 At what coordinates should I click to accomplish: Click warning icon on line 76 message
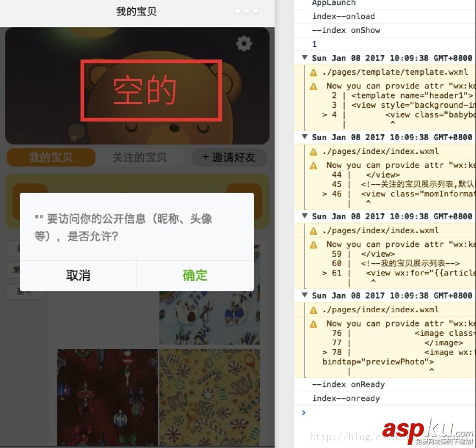[313, 324]
